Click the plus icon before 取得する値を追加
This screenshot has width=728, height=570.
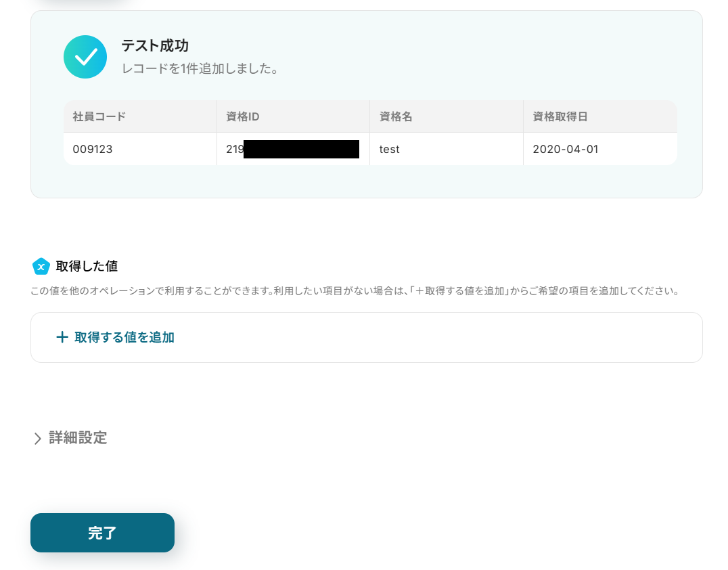tap(62, 337)
